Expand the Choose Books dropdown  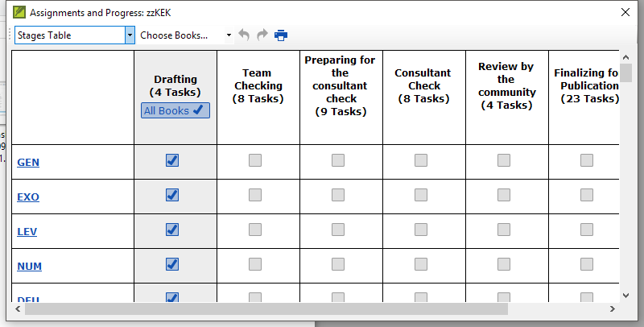(229, 35)
